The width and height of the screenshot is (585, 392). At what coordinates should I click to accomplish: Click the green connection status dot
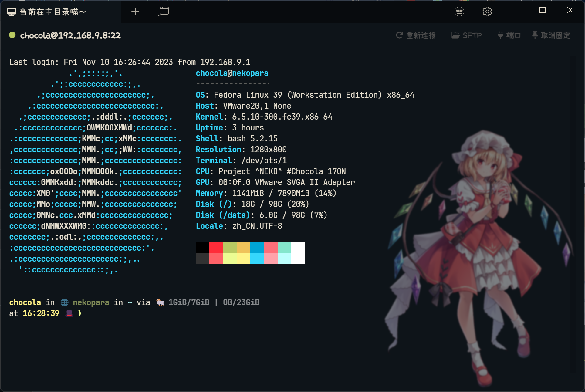coord(12,35)
